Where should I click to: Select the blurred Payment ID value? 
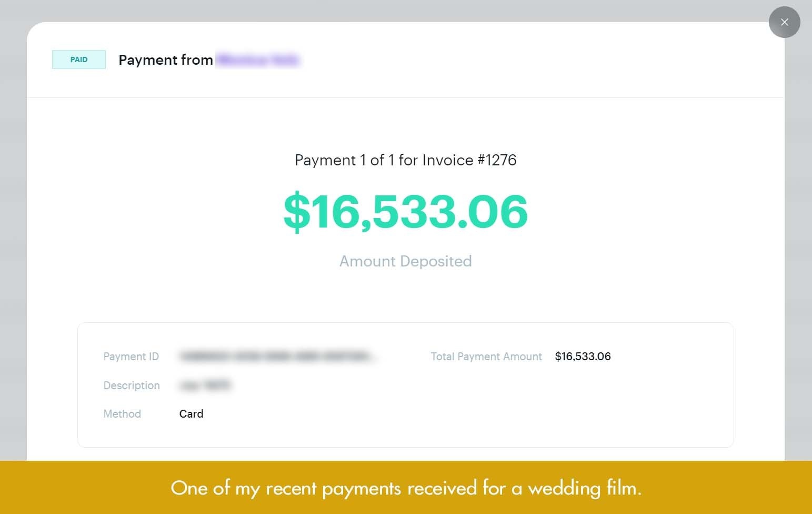point(278,357)
